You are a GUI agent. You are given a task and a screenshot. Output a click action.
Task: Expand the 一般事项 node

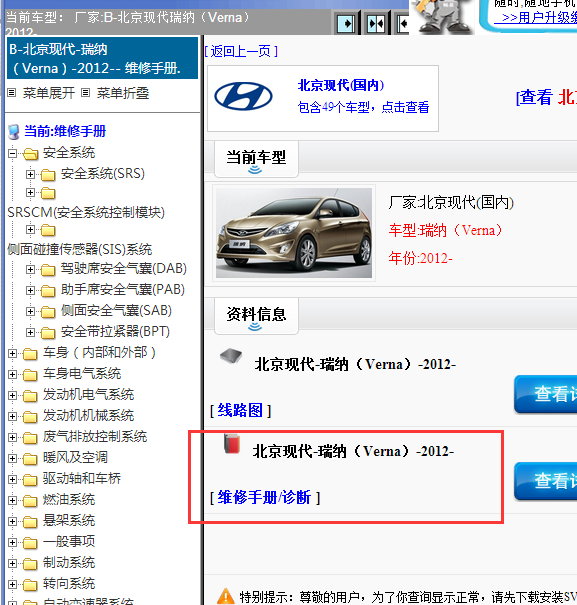point(12,542)
